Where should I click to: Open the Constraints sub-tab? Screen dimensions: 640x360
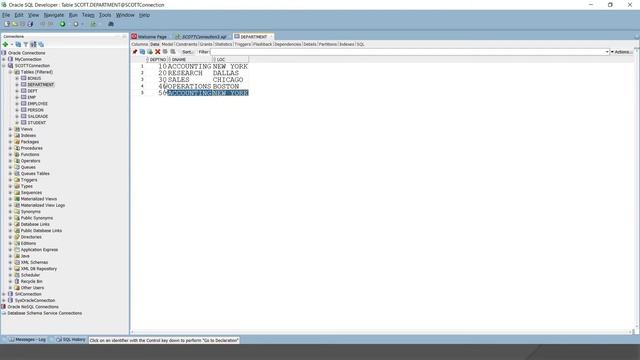pyautogui.click(x=186, y=44)
